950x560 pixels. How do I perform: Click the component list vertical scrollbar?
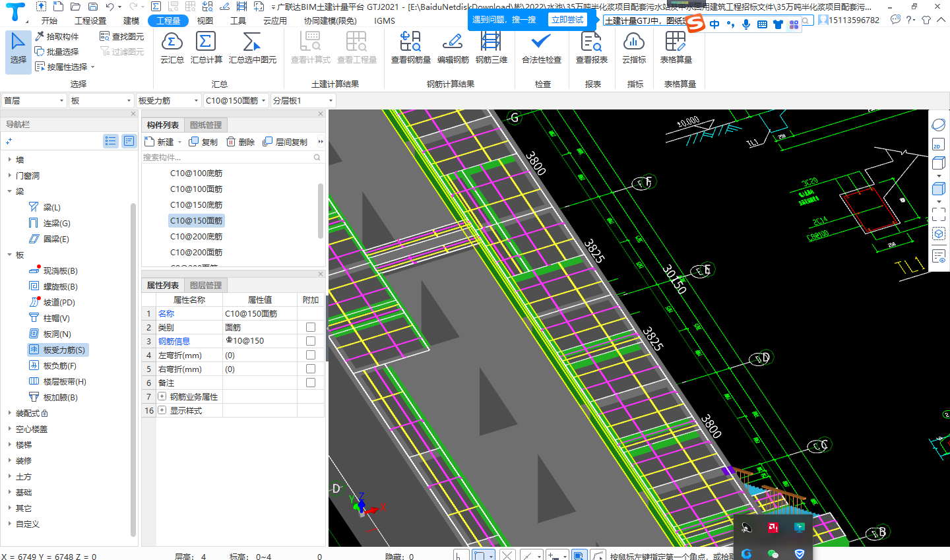tap(321, 211)
